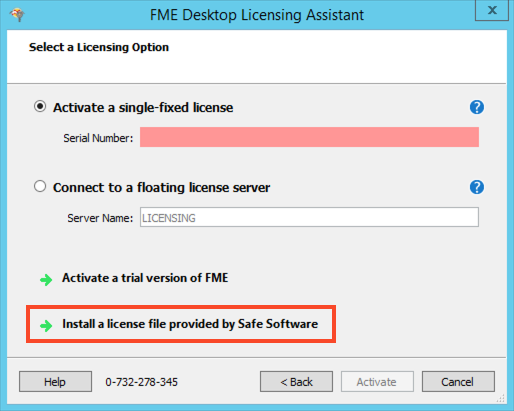Screen dimensions: 514x411
Task: Select the single-fixed license radio button
Action: pos(40,107)
